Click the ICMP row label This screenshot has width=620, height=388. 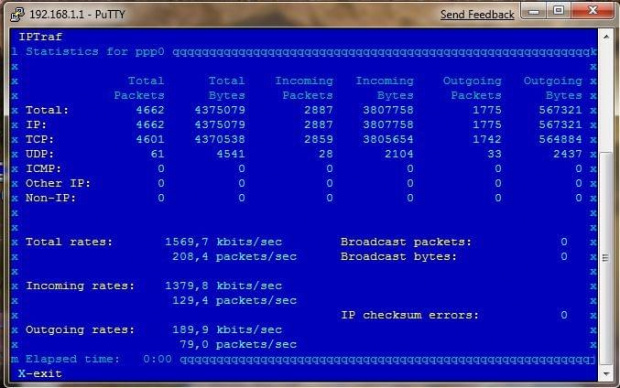[x=43, y=168]
